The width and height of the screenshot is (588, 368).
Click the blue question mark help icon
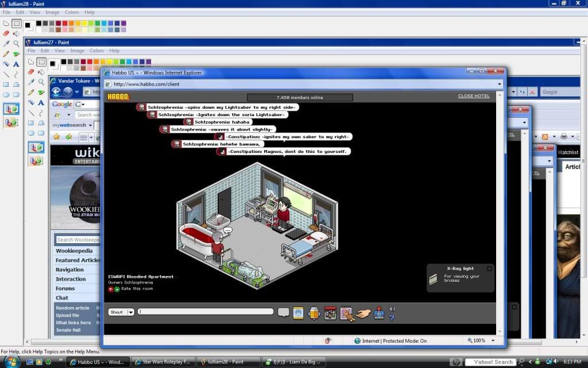click(x=392, y=317)
